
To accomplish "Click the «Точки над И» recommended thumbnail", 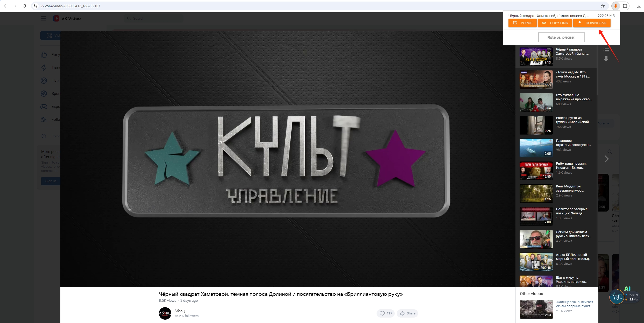I will (536, 79).
